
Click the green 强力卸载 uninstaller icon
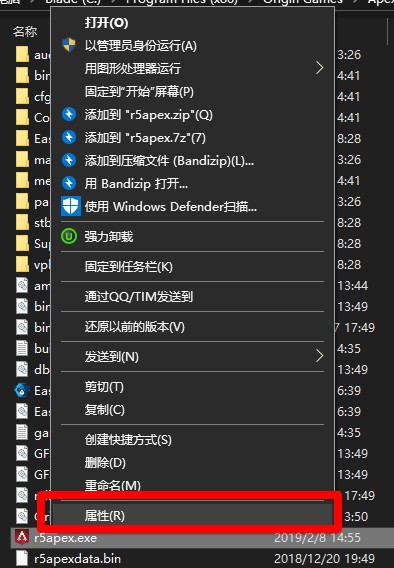pos(69,236)
